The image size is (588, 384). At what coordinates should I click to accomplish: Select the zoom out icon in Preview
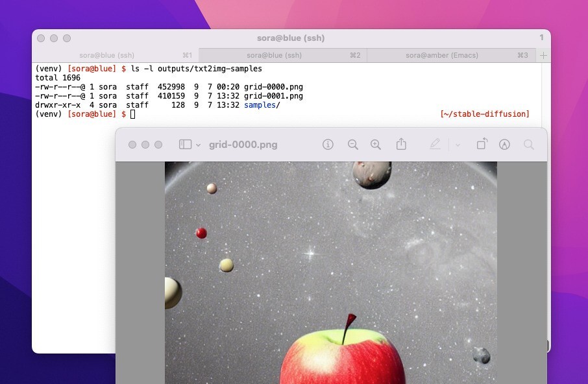pyautogui.click(x=353, y=144)
